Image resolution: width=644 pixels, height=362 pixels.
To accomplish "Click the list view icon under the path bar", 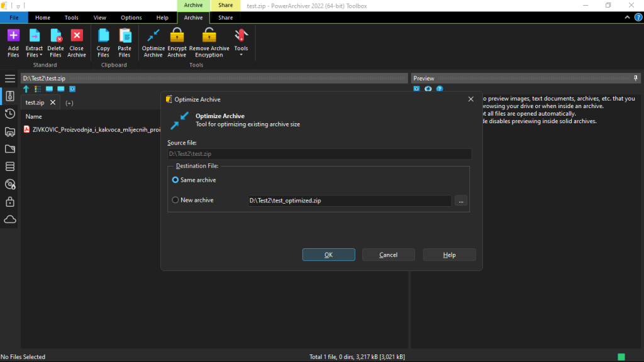I will [38, 89].
